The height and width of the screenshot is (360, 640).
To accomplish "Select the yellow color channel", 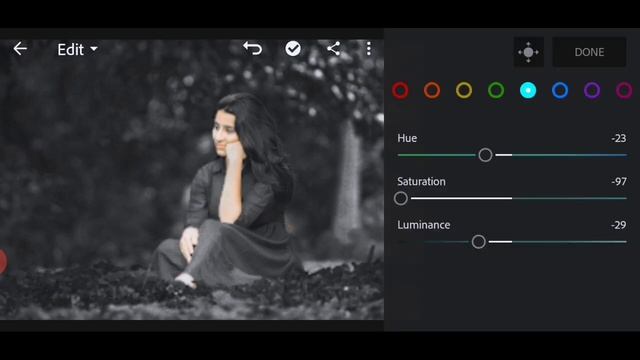I will coord(464,90).
